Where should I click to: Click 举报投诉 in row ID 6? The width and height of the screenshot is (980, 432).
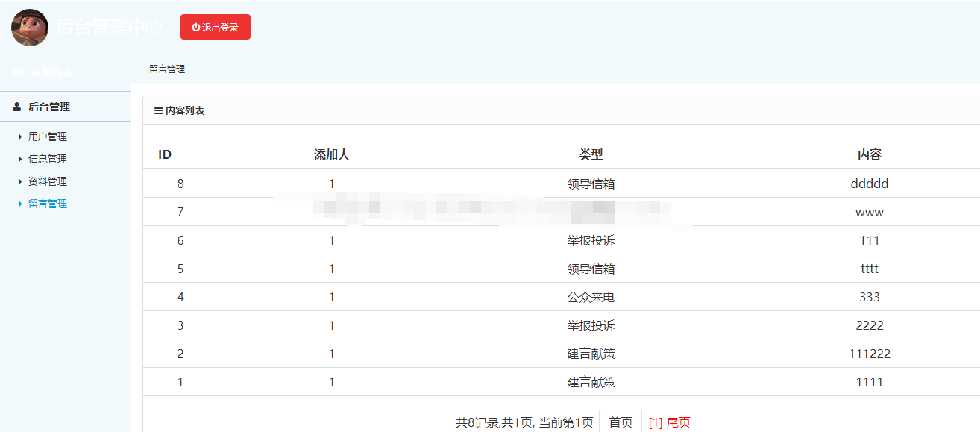[x=591, y=240]
